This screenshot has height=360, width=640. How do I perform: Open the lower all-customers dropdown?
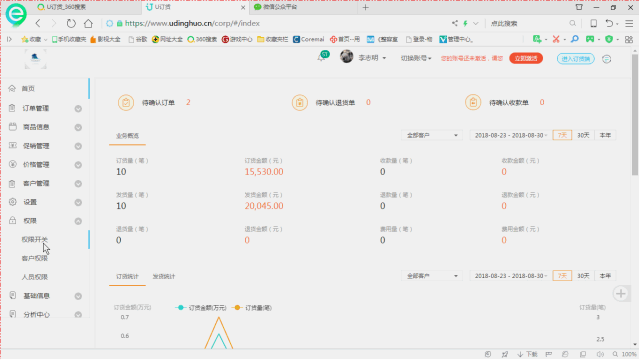432,276
